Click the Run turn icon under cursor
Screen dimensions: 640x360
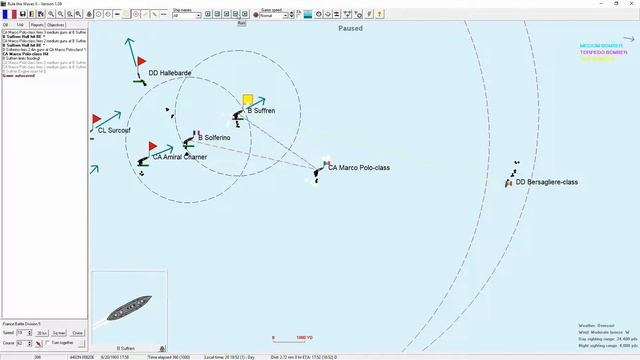[236, 14]
